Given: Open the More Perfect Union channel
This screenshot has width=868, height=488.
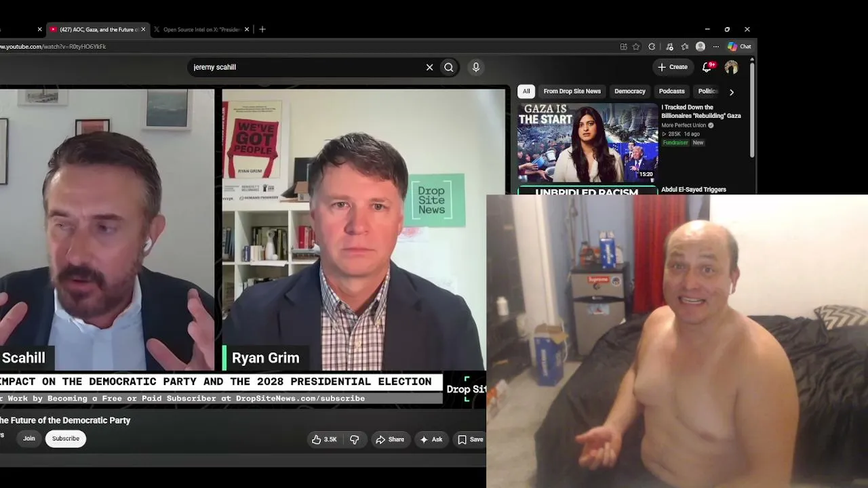Looking at the screenshot, I should click(684, 125).
